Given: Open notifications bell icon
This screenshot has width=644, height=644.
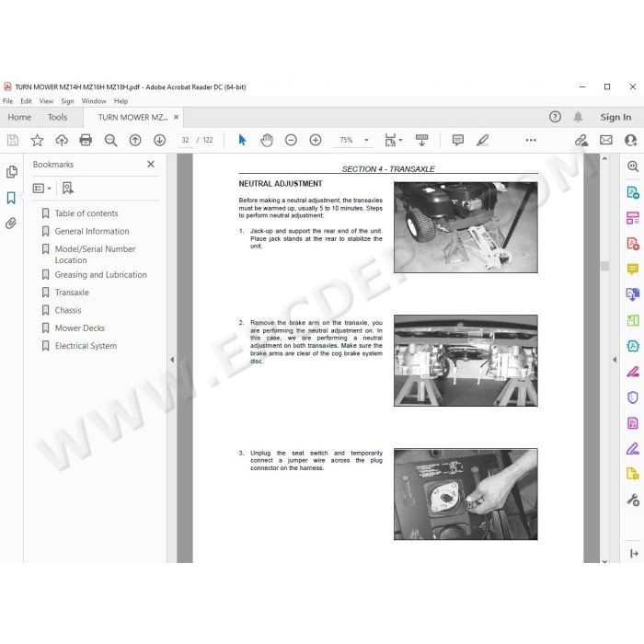Looking at the screenshot, I should pos(578,117).
